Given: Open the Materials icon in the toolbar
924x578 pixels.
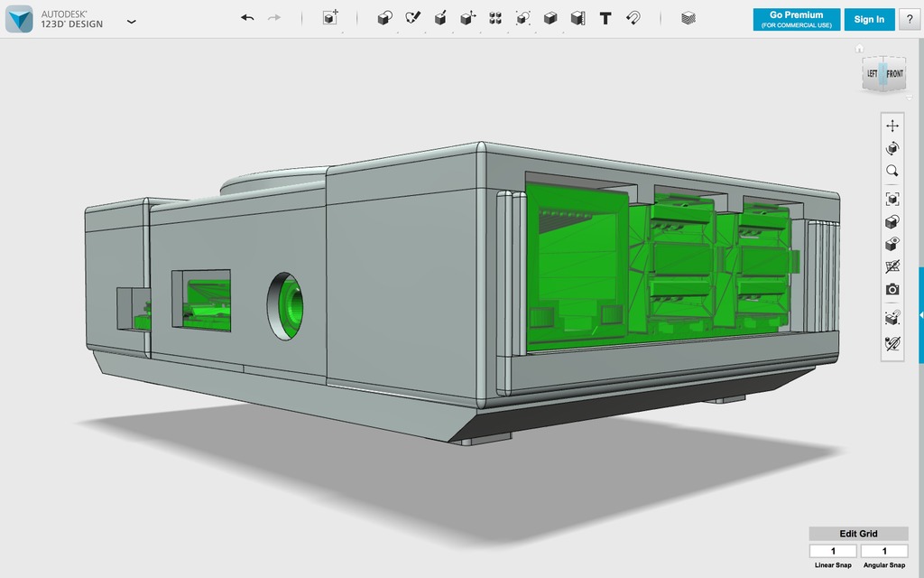Looking at the screenshot, I should (688, 18).
